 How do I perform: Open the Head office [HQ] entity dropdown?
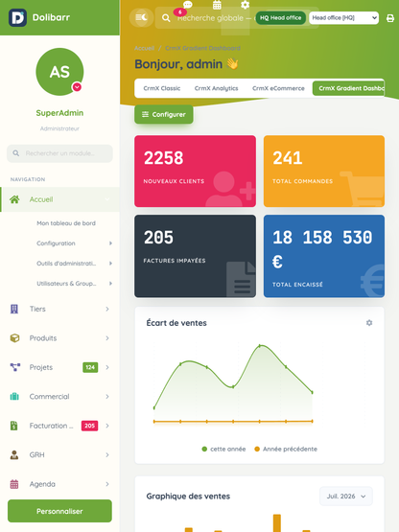pyautogui.click(x=343, y=17)
